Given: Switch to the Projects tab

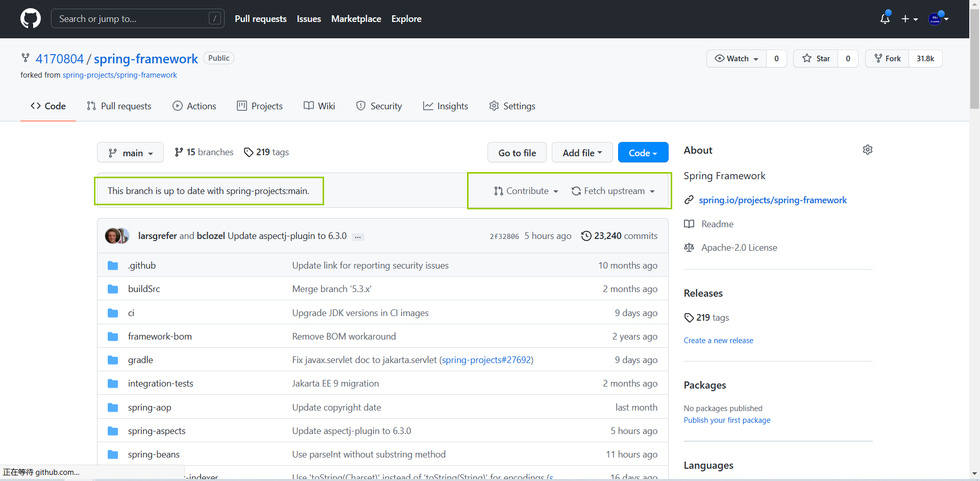Looking at the screenshot, I should click(260, 106).
